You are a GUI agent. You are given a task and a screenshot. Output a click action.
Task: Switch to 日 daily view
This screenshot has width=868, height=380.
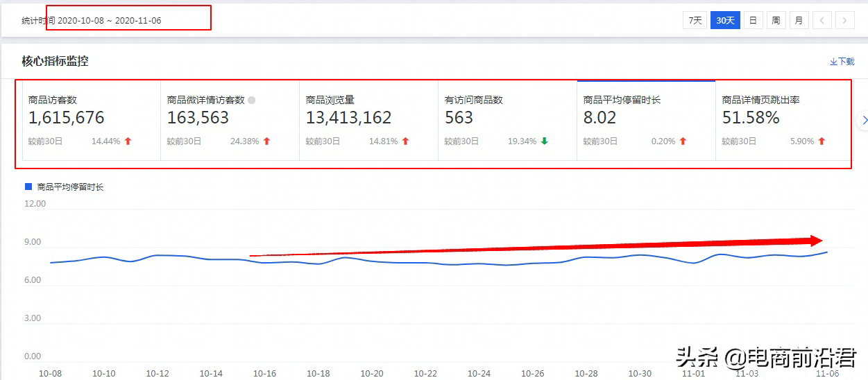[x=753, y=21]
